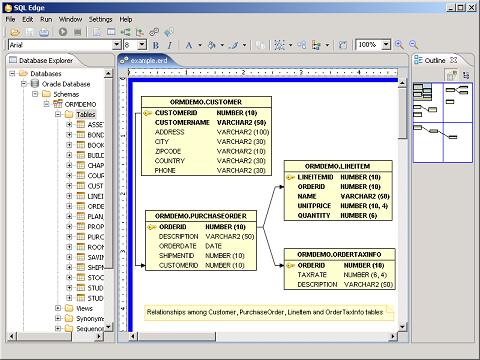The width and height of the screenshot is (480, 360).
Task: Click the Run (play) toolbar button
Action: coord(63,32)
